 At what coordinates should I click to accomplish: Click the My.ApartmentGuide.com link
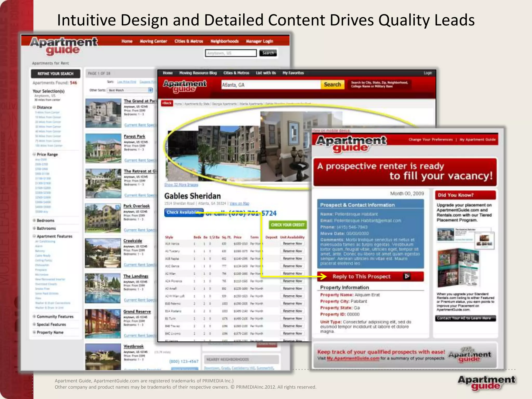click(353, 358)
